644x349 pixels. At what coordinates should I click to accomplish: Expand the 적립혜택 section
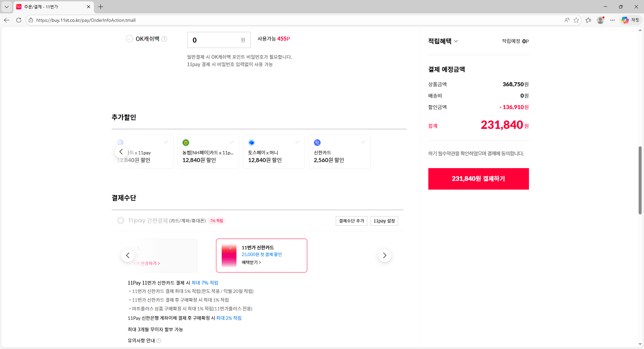pyautogui.click(x=443, y=41)
